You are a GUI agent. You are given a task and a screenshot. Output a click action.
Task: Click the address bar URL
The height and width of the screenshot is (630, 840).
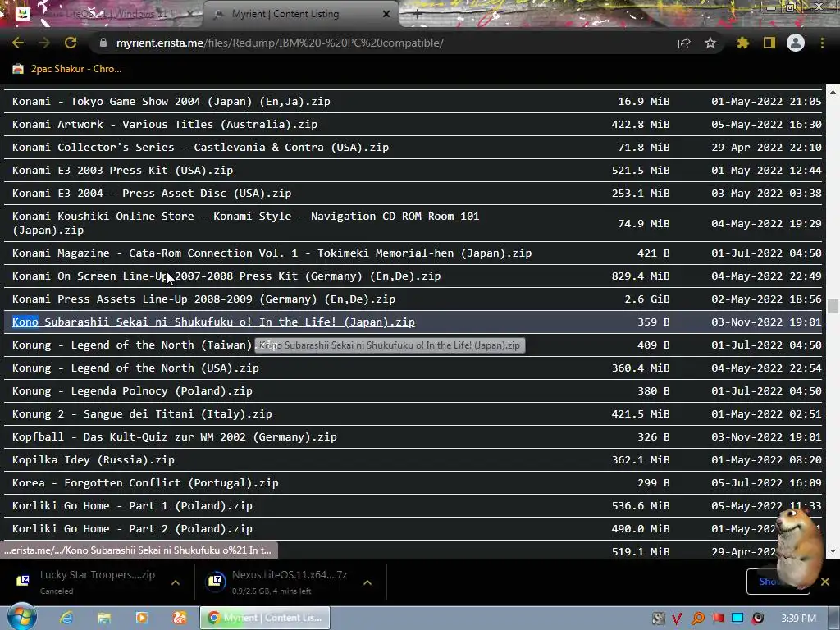280,43
